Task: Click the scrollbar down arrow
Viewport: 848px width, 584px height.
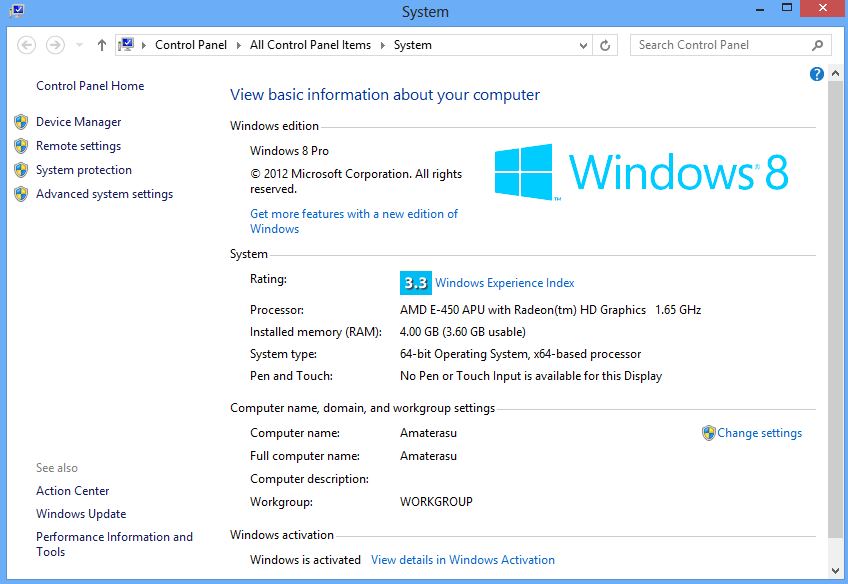Action: [836, 570]
